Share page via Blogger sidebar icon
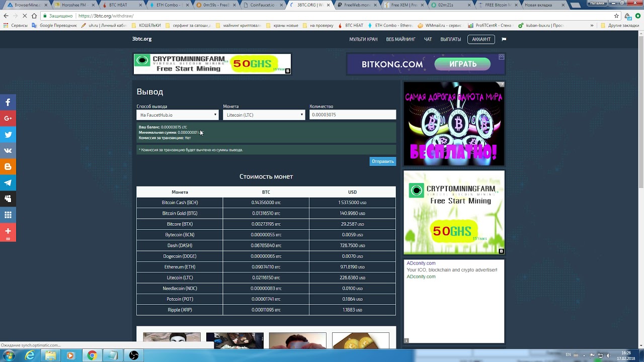The height and width of the screenshot is (362, 644). (x=8, y=166)
